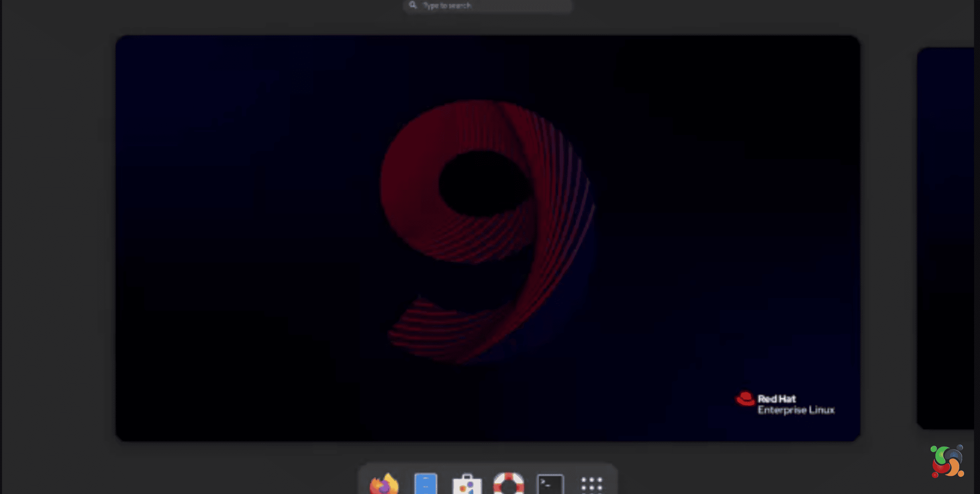
Task: Open the Software store icon
Action: tap(467, 484)
